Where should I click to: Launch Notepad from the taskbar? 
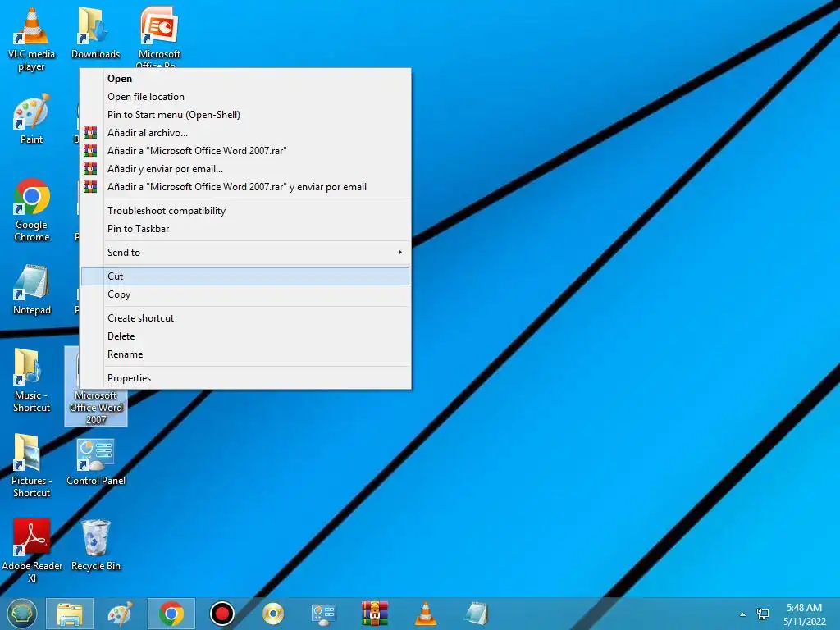[477, 614]
